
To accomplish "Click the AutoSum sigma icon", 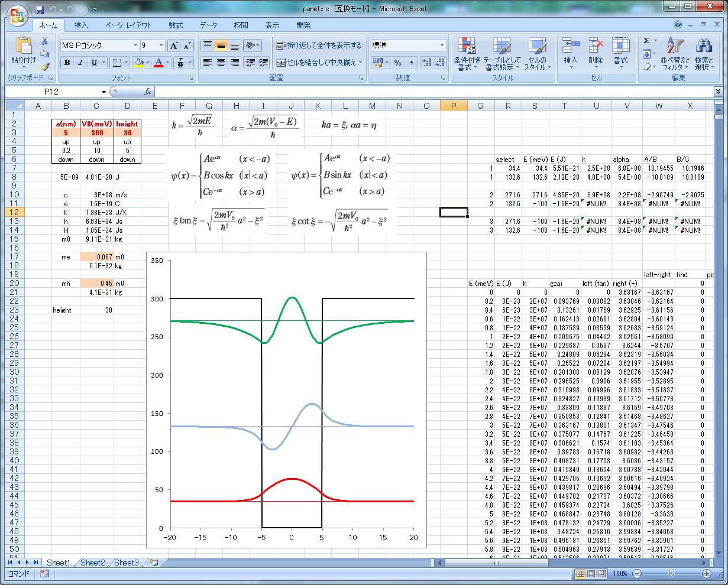I will pyautogui.click(x=646, y=41).
